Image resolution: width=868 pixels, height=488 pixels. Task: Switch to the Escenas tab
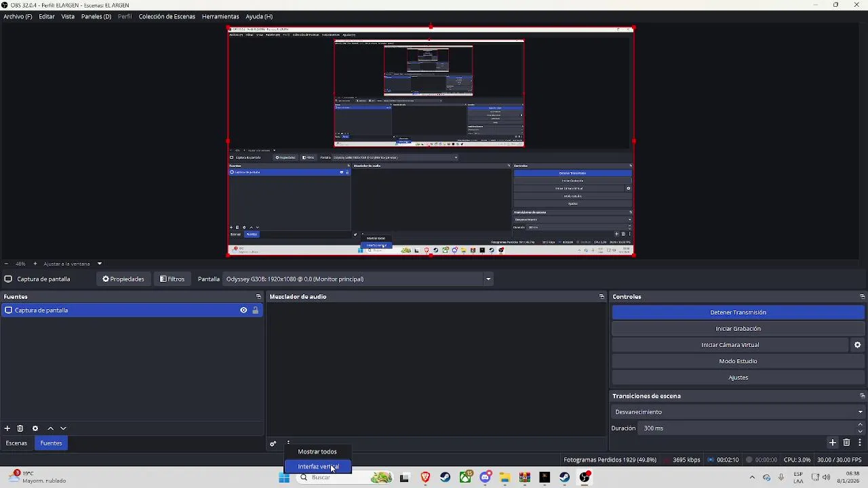coord(16,443)
